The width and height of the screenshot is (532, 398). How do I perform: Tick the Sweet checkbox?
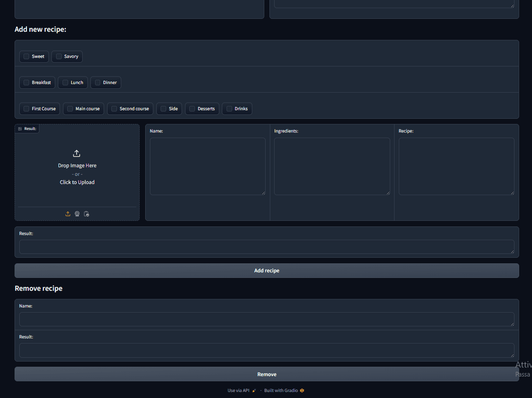pyautogui.click(x=27, y=57)
